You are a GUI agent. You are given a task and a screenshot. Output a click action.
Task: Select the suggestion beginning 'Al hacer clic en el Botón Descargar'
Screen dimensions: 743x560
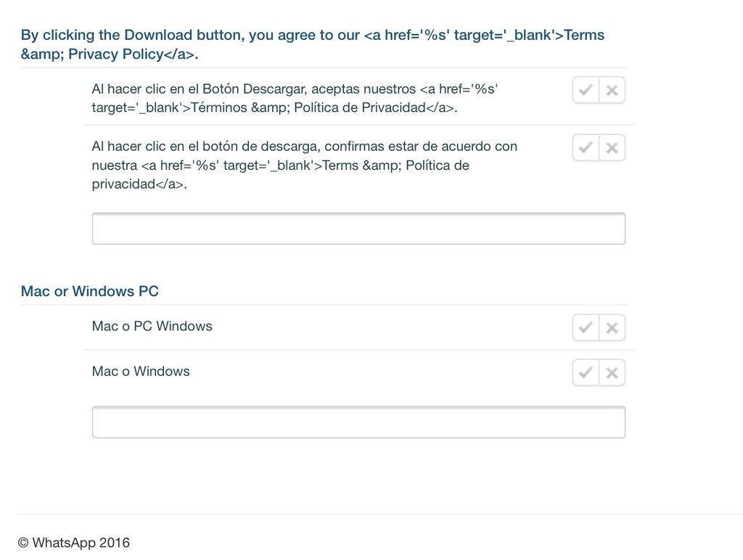pos(295,99)
